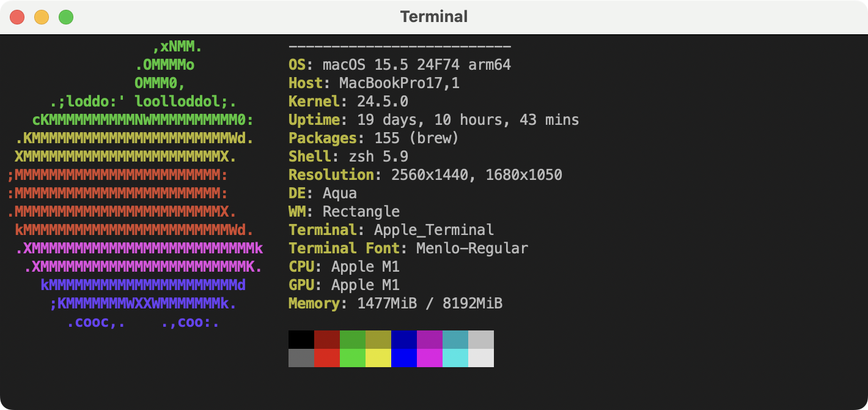Click the red close window button
This screenshot has width=868, height=410.
17,17
